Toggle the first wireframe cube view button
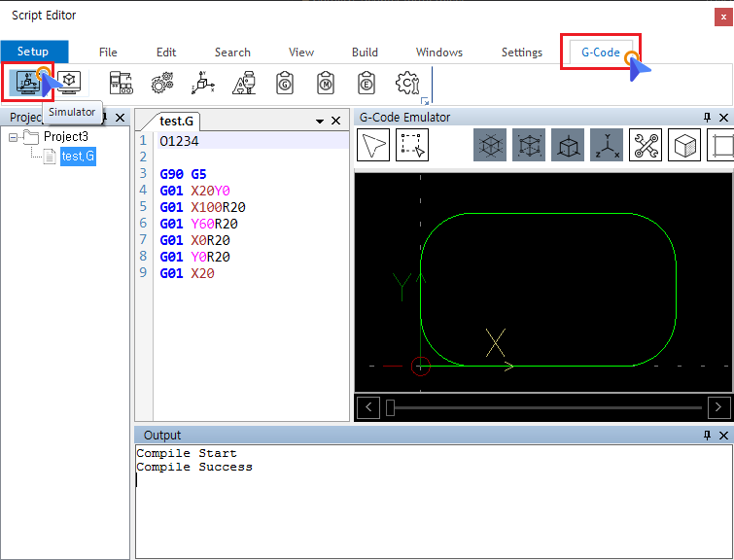This screenshot has height=560, width=734. tap(490, 146)
